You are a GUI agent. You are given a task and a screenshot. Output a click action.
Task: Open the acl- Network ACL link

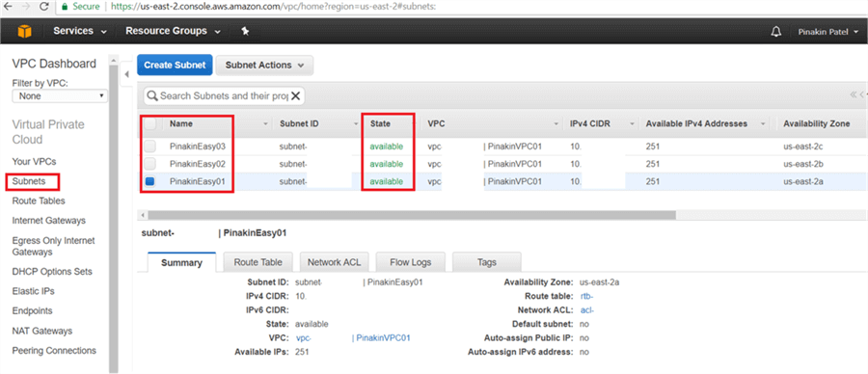coord(586,309)
